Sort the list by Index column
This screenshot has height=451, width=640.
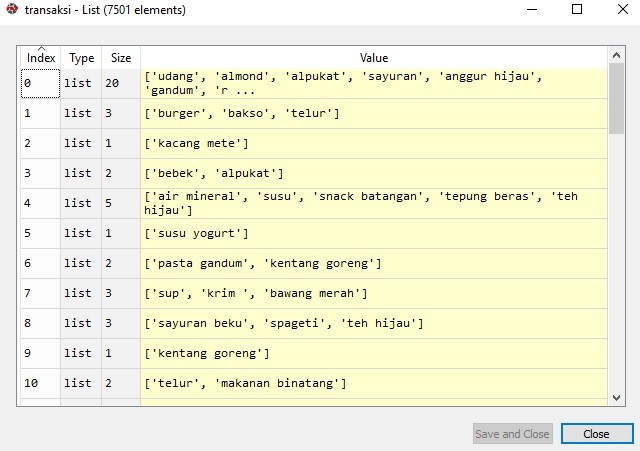[41, 58]
